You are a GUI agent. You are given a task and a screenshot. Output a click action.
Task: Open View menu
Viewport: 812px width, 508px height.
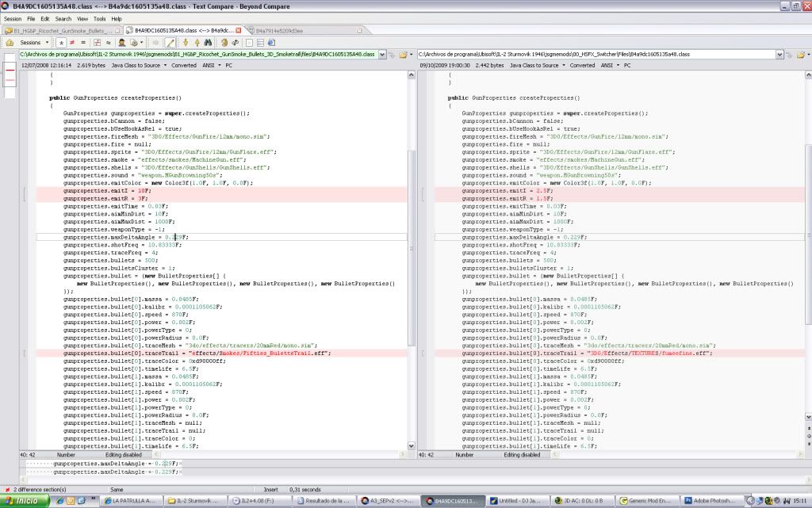tap(82, 18)
